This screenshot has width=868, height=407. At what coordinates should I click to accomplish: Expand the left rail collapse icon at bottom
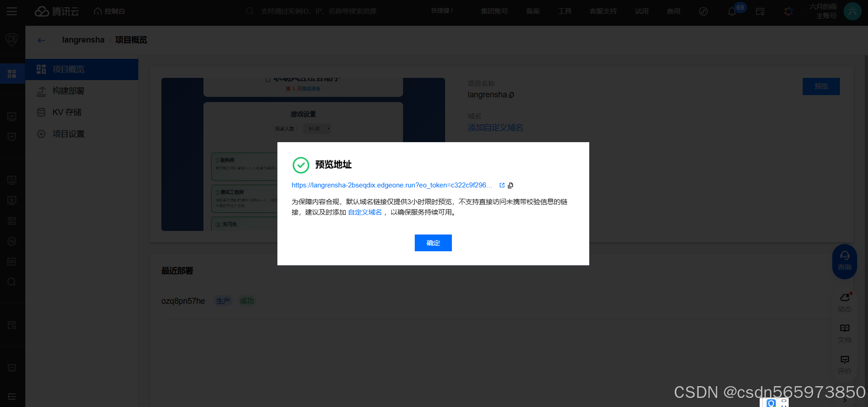pyautogui.click(x=12, y=397)
